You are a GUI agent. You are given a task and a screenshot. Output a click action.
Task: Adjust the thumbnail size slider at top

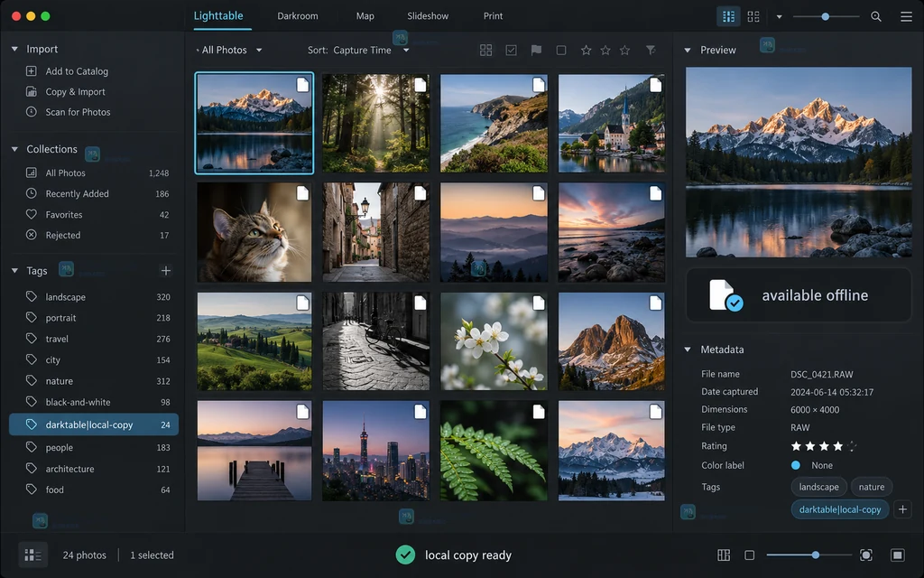[826, 16]
